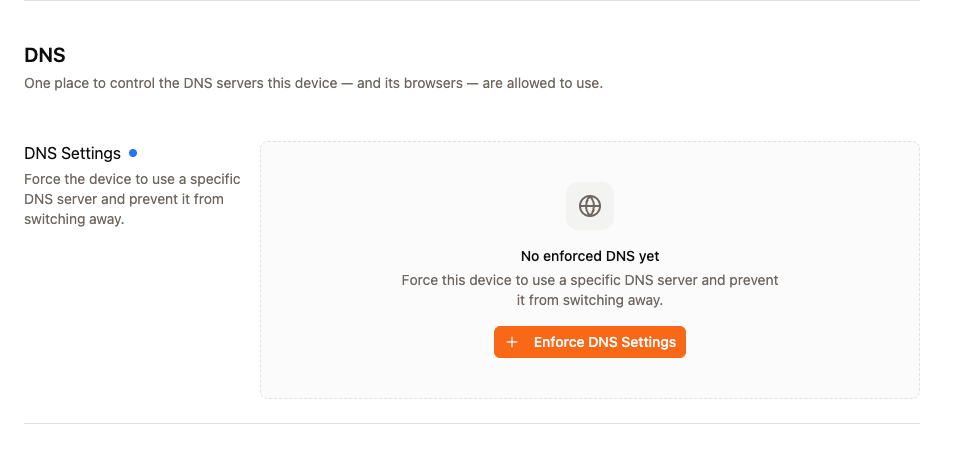The image size is (965, 449).
Task: Click the "Force the device to use" sidebar description
Action: pos(132,199)
